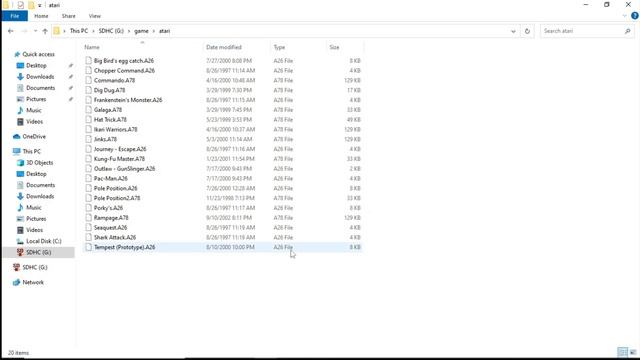Open the View ribbon tab
The width and height of the screenshot is (640, 360).
point(95,16)
